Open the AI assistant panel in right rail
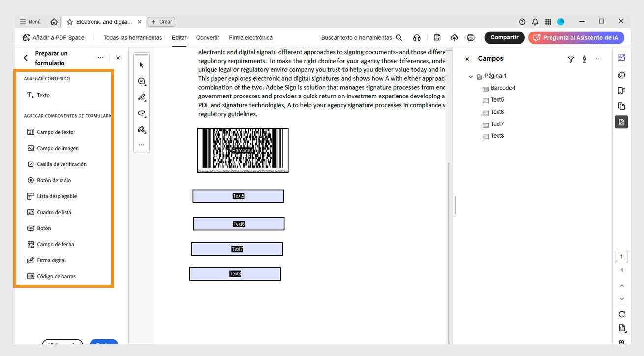 (621, 58)
